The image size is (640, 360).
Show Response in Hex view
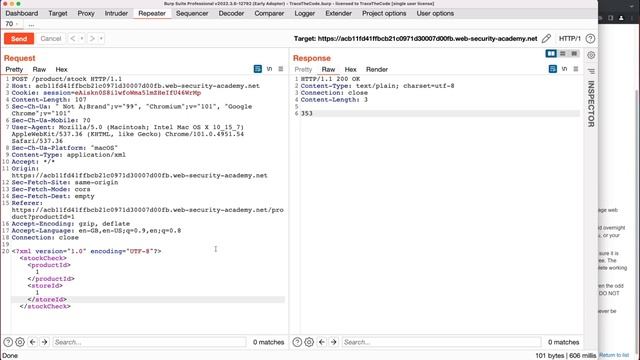[350, 69]
